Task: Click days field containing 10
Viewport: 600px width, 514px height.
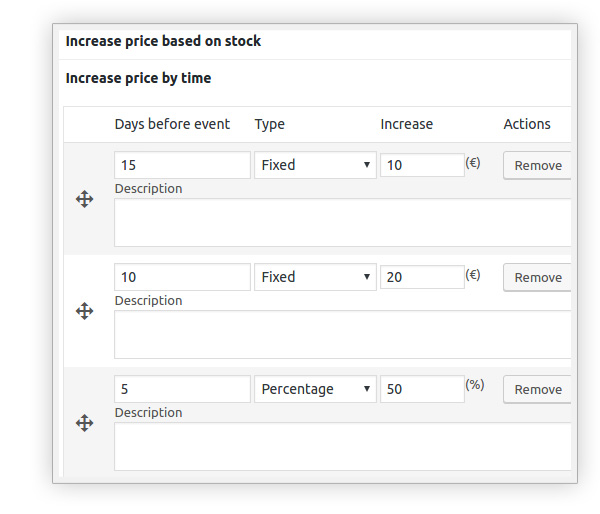Action: click(182, 277)
